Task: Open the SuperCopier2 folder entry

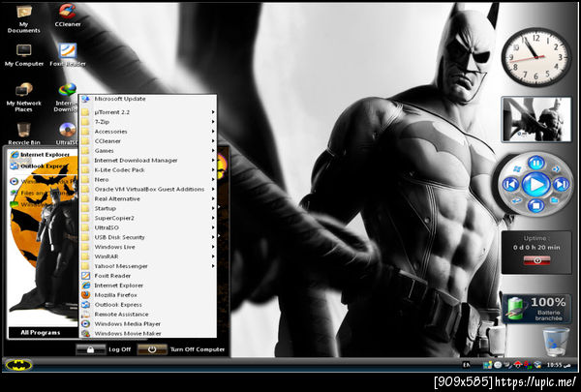Action: coord(148,218)
